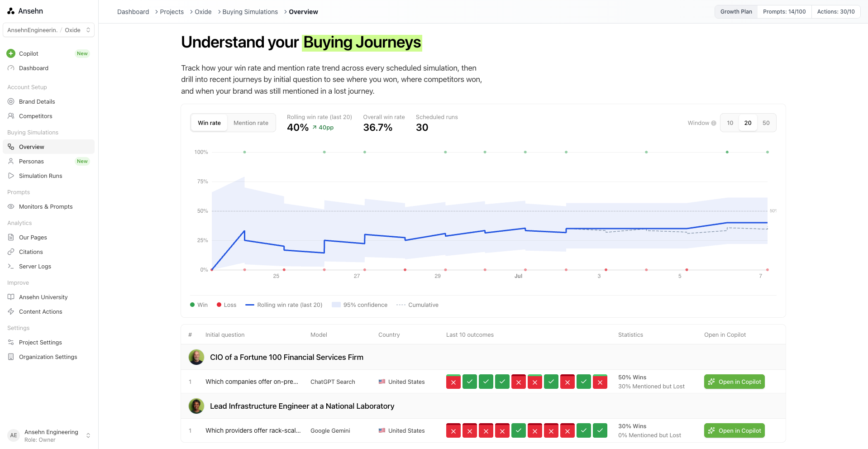Set window size to 10
Viewport: 868px width, 449px height.
[x=730, y=123]
